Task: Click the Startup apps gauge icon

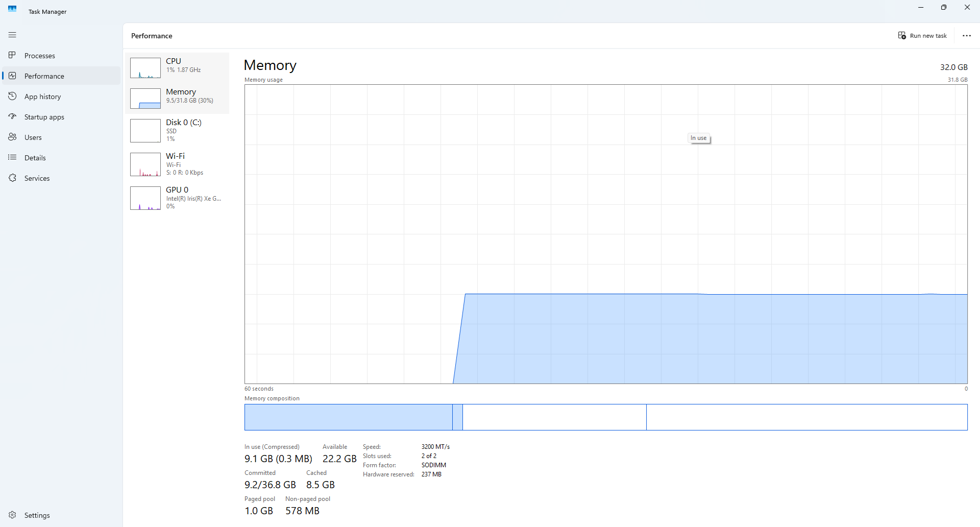Action: click(x=12, y=116)
